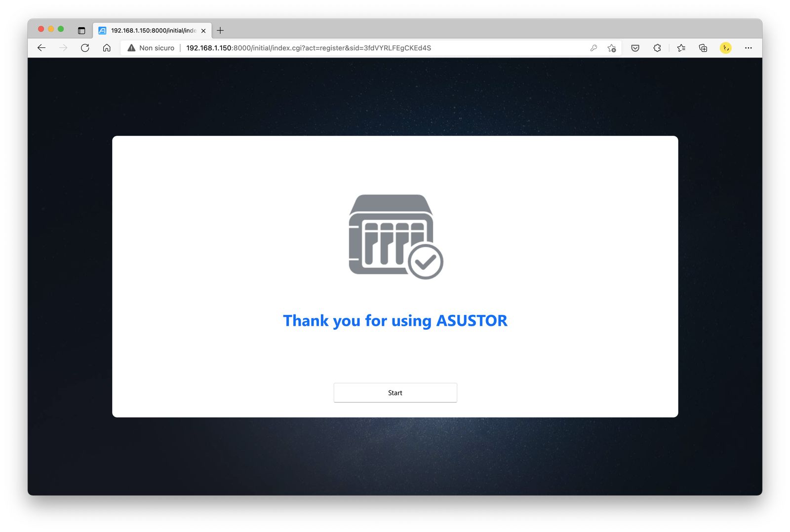The height and width of the screenshot is (532, 790).
Task: Close the 192.168.1.150 tab
Action: 203,31
